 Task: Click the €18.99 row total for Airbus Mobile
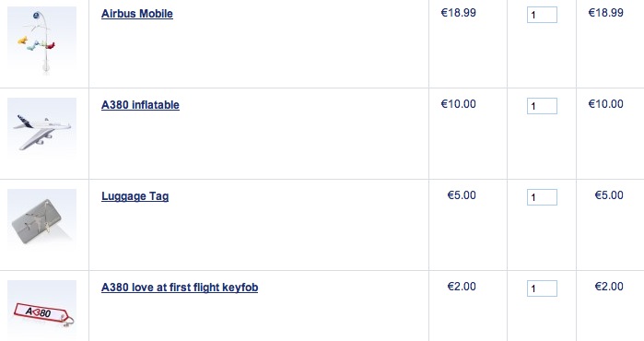click(606, 13)
